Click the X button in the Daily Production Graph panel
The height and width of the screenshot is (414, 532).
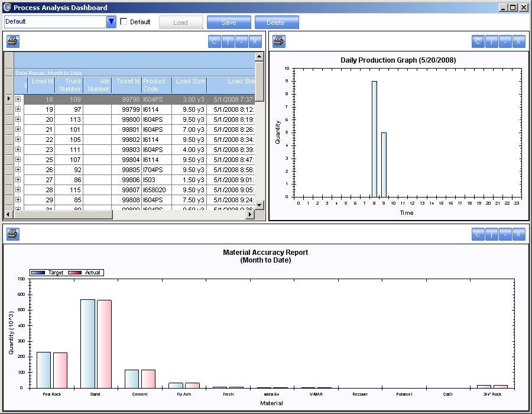[518, 41]
